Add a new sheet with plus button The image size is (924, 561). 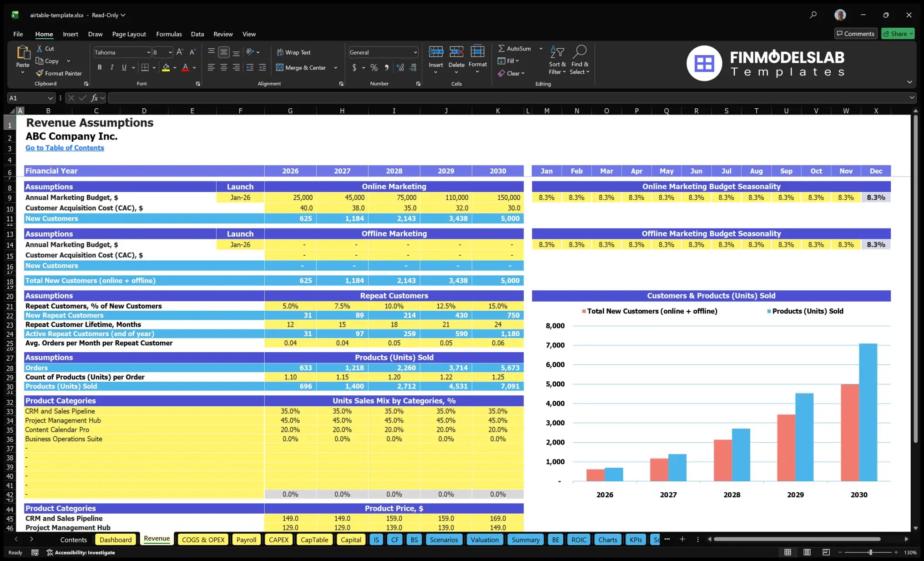(682, 539)
